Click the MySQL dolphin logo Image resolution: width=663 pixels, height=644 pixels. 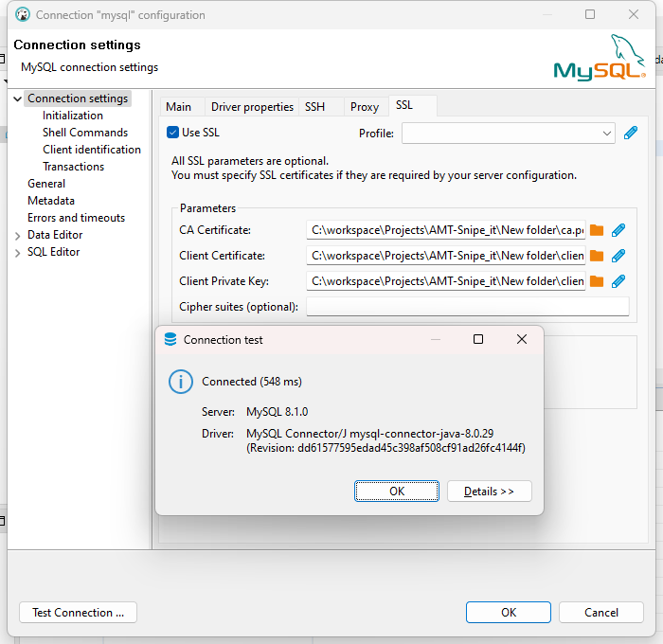tap(600, 58)
